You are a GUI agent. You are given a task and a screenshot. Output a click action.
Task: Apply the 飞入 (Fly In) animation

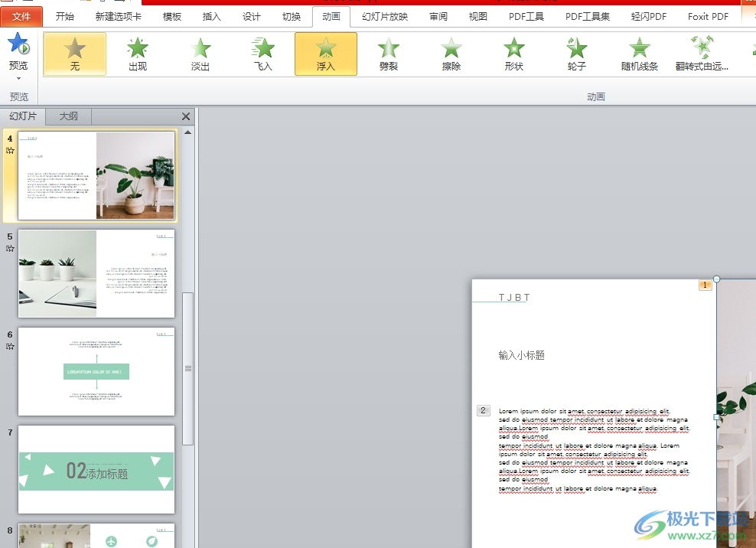coord(263,54)
